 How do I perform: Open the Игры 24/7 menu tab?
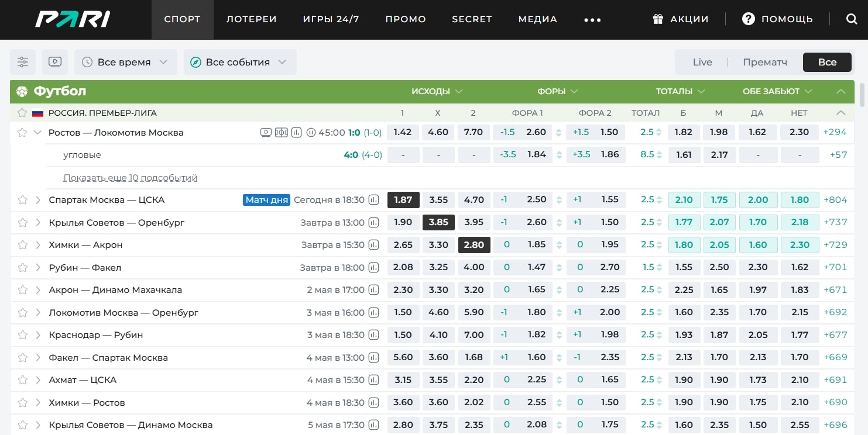click(x=331, y=19)
